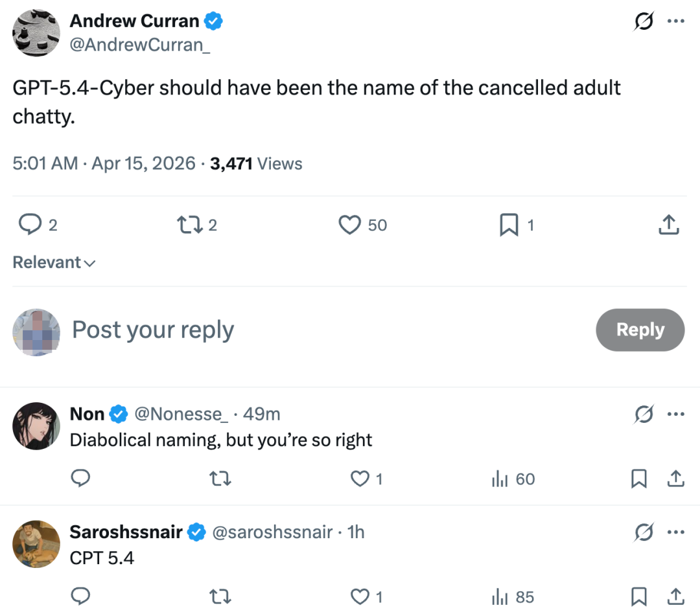Open more options on main post

(675, 21)
